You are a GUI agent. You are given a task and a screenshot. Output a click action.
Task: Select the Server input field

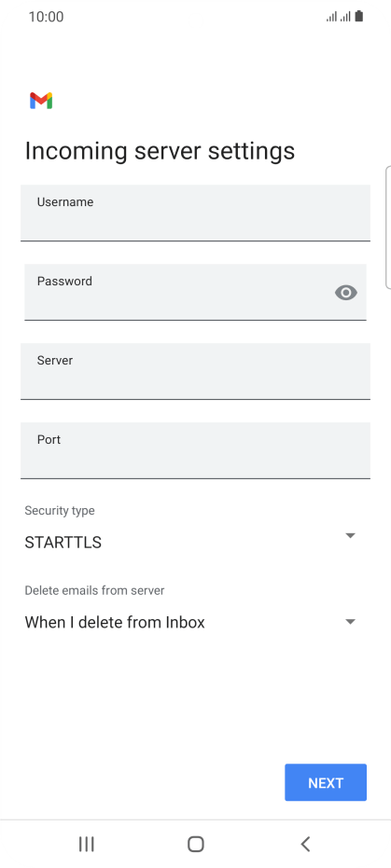tap(196, 371)
